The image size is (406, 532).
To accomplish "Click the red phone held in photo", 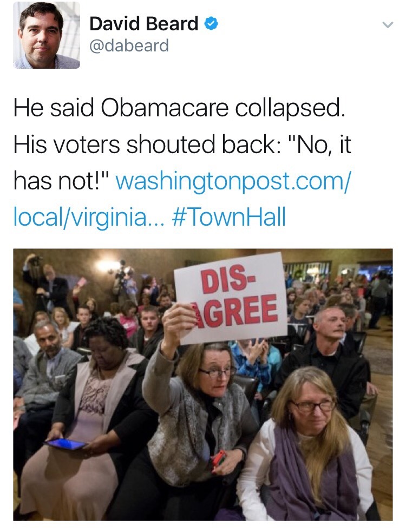I will click(x=219, y=458).
